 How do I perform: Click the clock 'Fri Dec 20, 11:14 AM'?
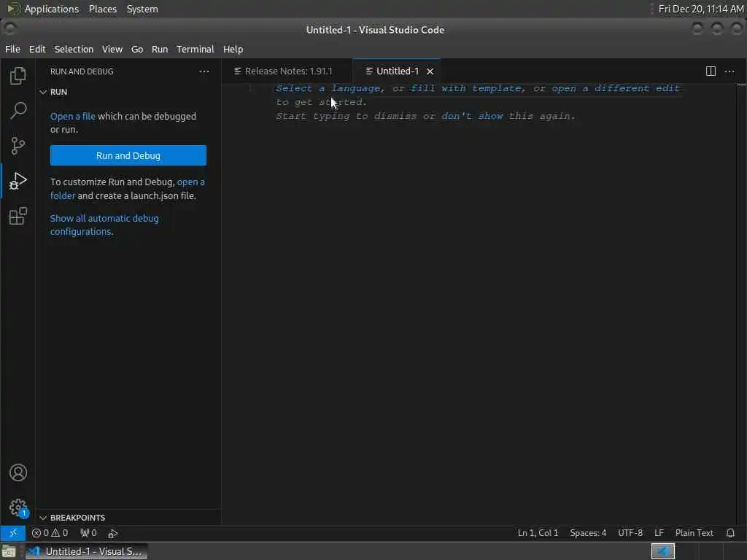701,9
